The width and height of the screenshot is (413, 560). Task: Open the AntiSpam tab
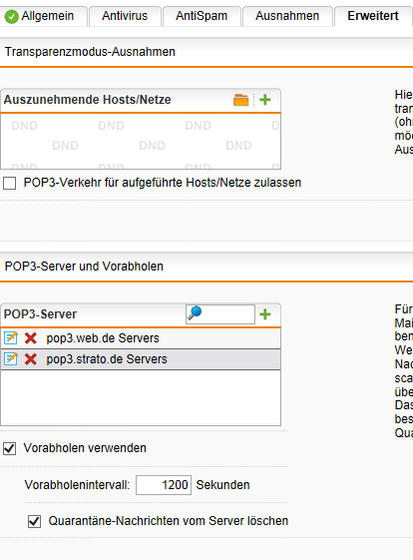pos(201,16)
